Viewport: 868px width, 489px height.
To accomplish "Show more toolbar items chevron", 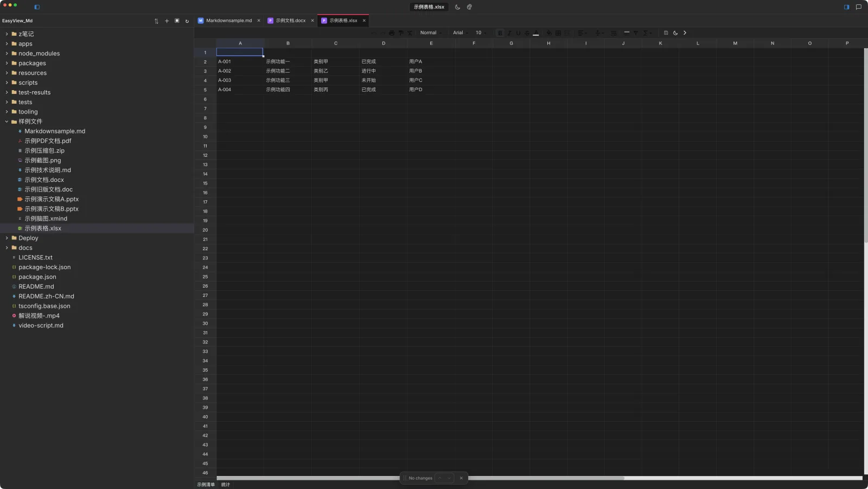I will click(x=685, y=33).
